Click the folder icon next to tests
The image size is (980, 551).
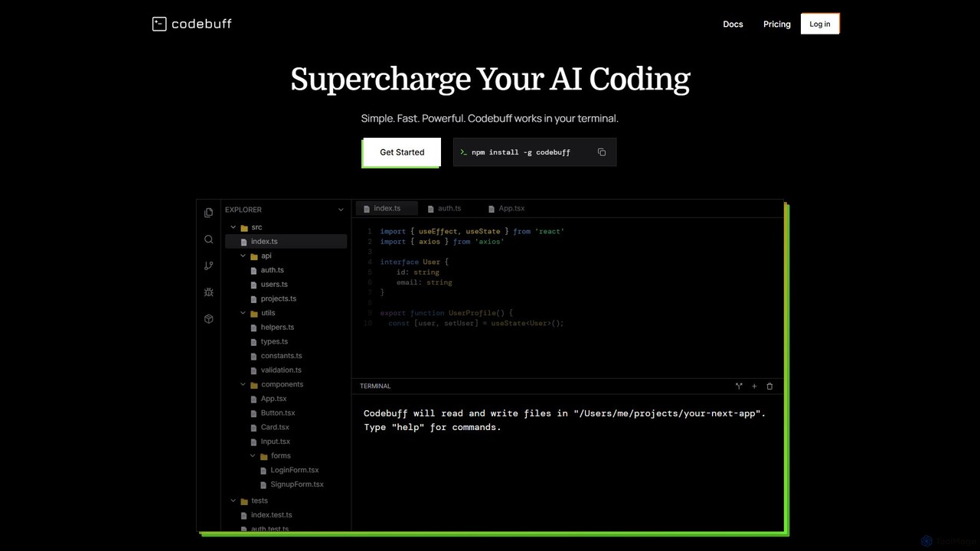(x=244, y=501)
